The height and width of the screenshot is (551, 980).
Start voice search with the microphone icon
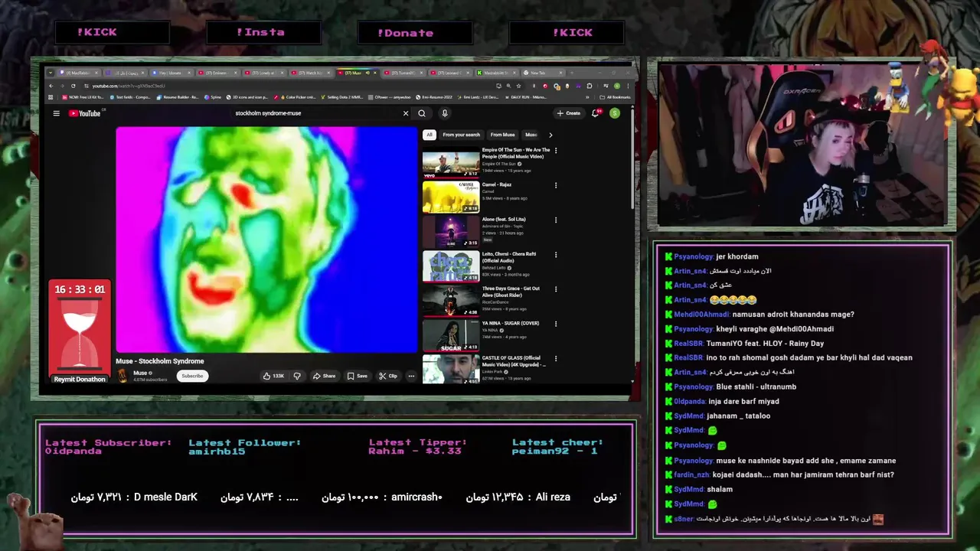[x=444, y=113]
